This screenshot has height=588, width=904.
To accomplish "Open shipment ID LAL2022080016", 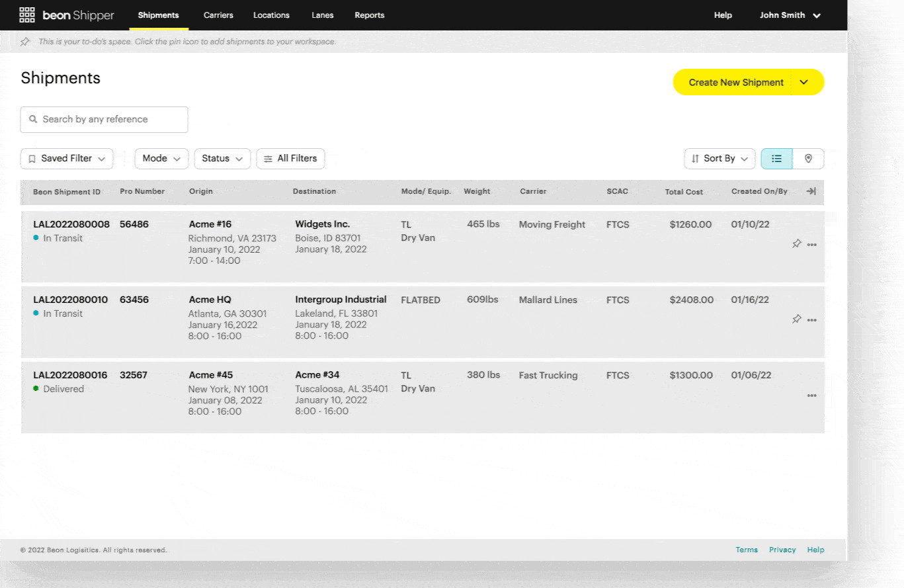I will point(70,375).
